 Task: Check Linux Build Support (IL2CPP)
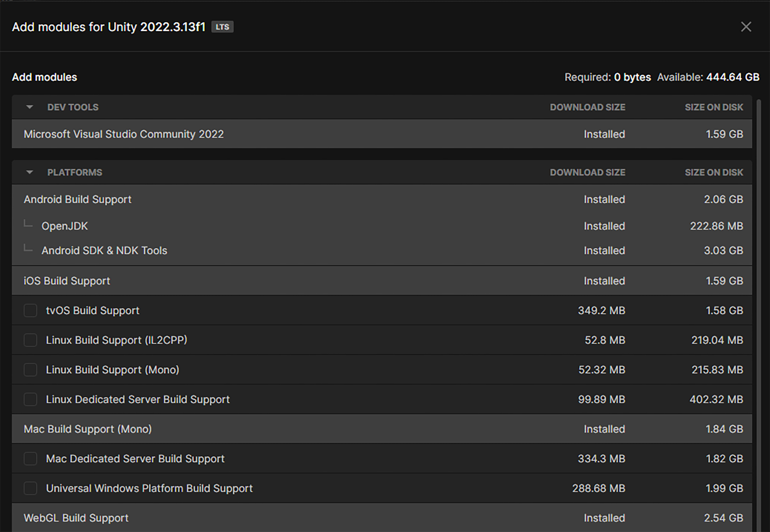pos(30,340)
